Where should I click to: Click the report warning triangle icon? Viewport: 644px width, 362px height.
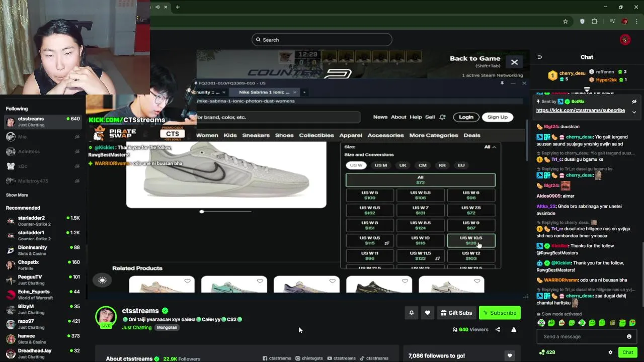tap(514, 330)
